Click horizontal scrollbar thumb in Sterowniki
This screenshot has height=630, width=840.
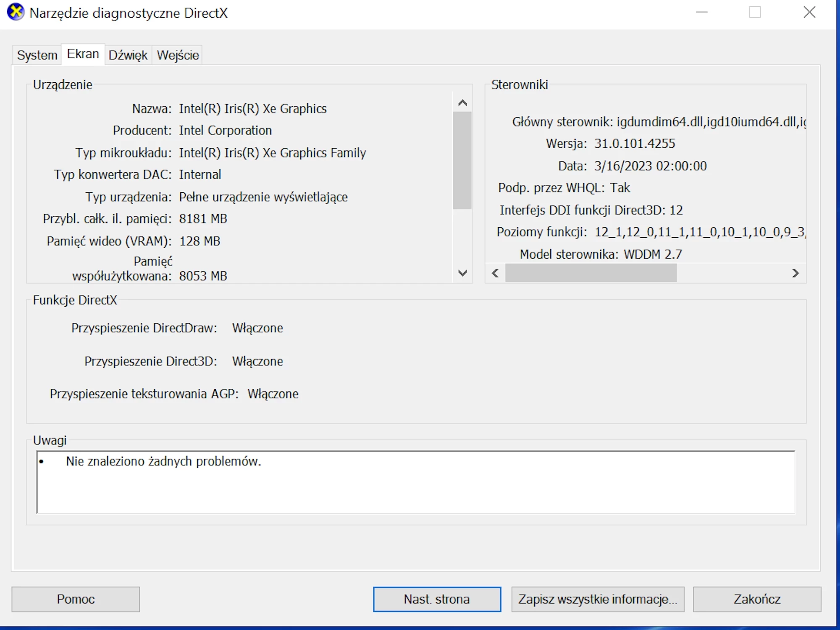591,273
